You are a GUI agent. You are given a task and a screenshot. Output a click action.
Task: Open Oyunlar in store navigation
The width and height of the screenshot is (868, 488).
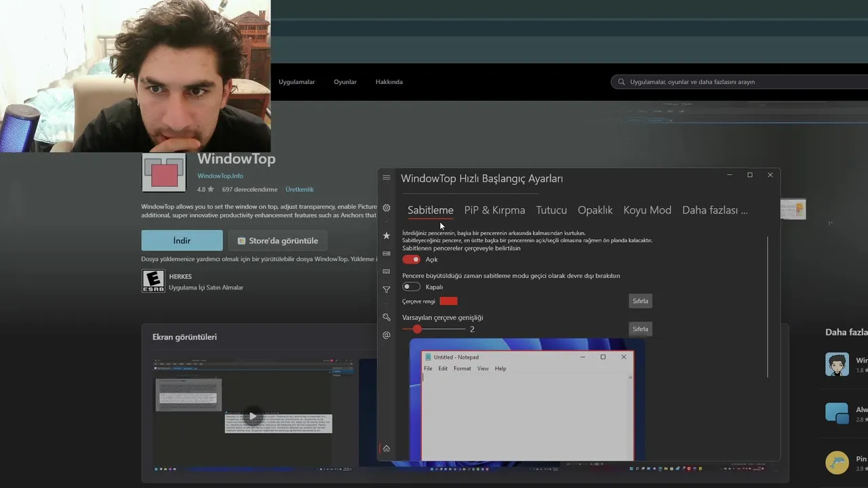click(x=345, y=82)
